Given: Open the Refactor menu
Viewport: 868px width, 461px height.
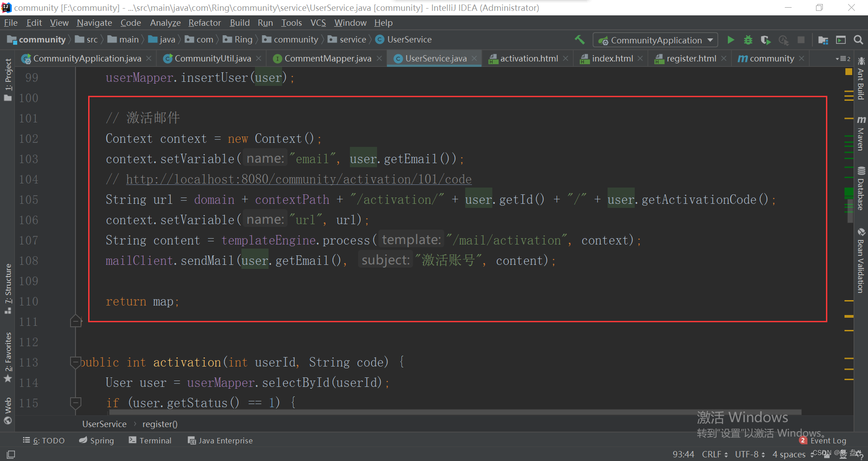Looking at the screenshot, I should pyautogui.click(x=204, y=23).
